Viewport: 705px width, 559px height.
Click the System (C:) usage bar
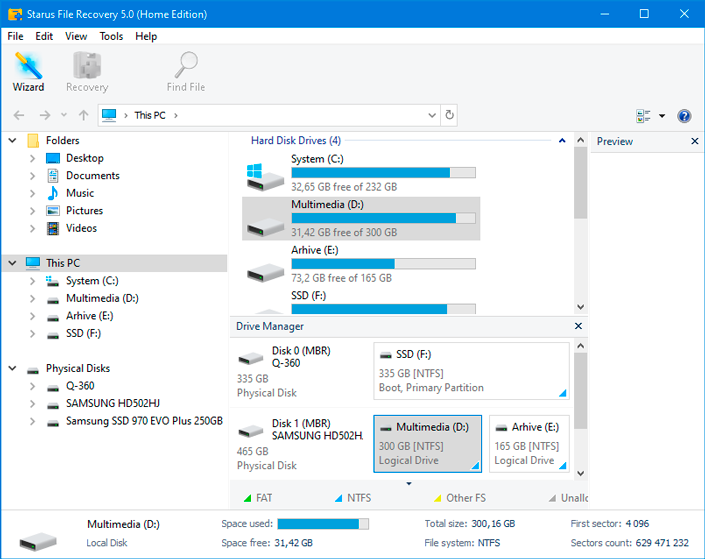pyautogui.click(x=383, y=173)
